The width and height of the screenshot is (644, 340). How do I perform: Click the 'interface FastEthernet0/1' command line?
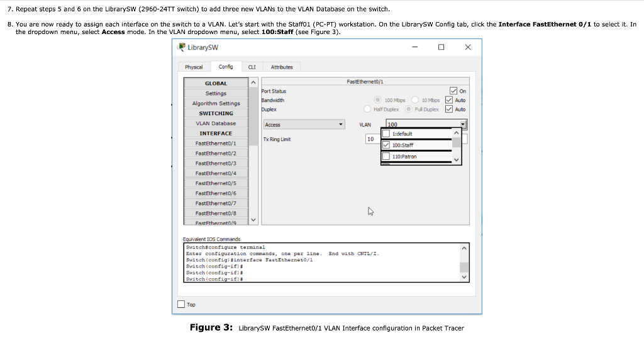pyautogui.click(x=249, y=260)
